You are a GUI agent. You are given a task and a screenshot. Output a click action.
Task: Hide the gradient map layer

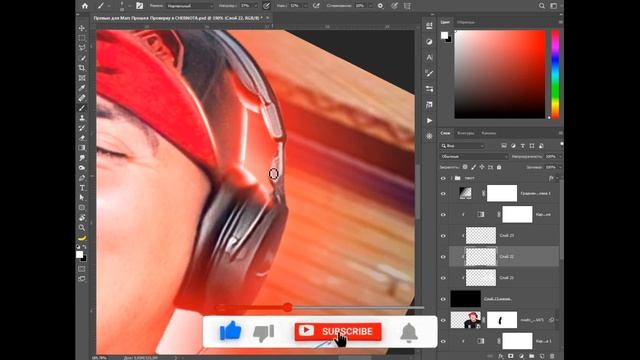[x=443, y=193]
